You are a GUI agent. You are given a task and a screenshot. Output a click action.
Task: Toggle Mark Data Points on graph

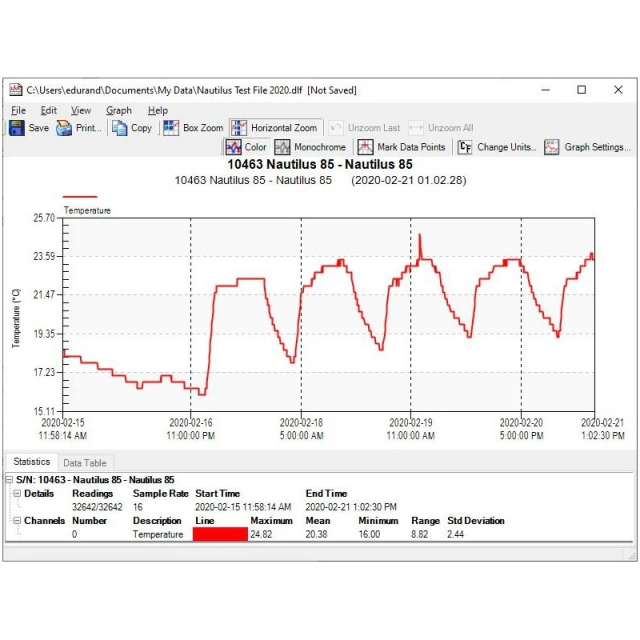pyautogui.click(x=365, y=147)
